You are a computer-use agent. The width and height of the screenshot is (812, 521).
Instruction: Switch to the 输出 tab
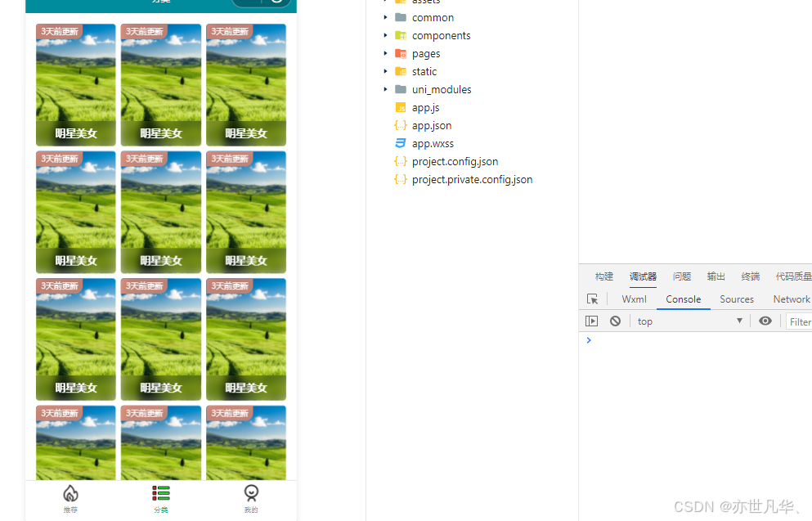point(716,276)
